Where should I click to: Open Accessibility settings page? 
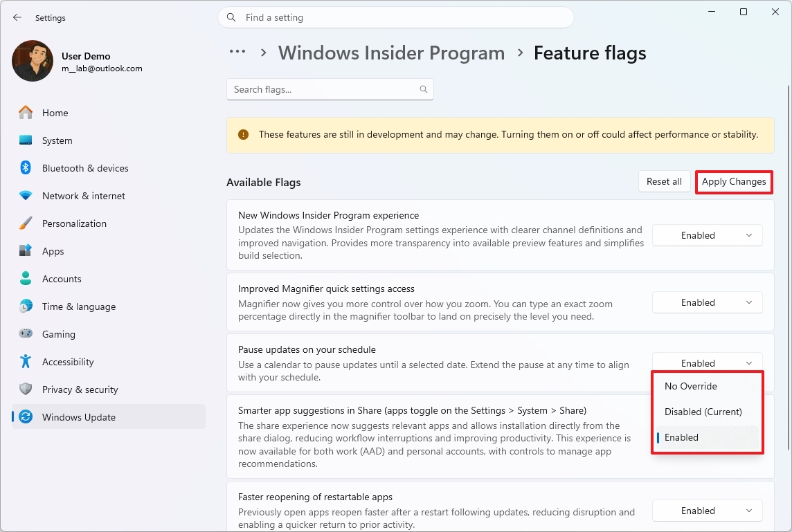(x=109, y=362)
